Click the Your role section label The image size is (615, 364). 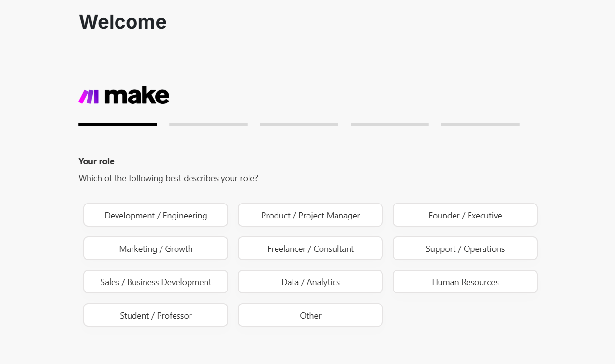(x=97, y=161)
